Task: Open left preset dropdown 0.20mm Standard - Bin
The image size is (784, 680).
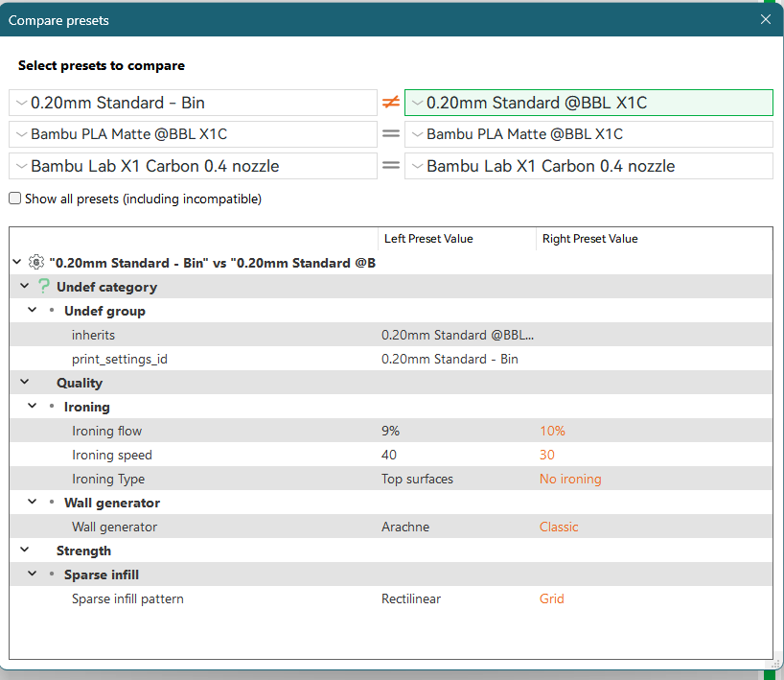Action: click(193, 103)
